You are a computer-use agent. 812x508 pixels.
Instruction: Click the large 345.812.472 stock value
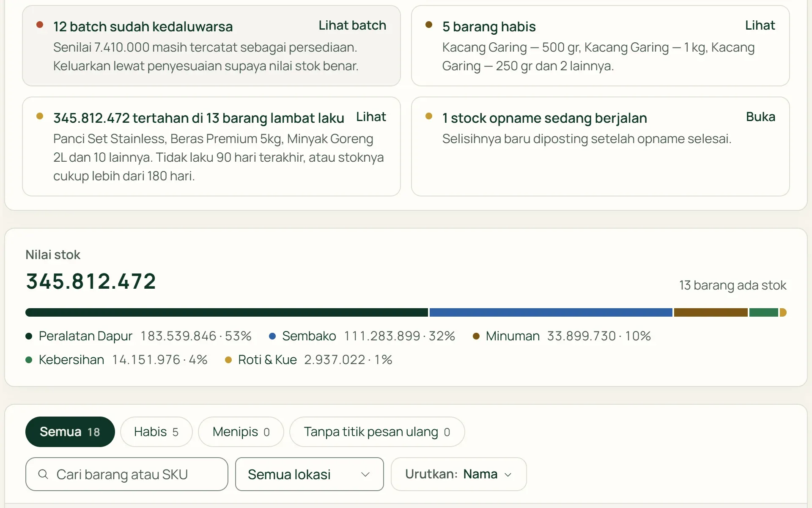tap(91, 282)
